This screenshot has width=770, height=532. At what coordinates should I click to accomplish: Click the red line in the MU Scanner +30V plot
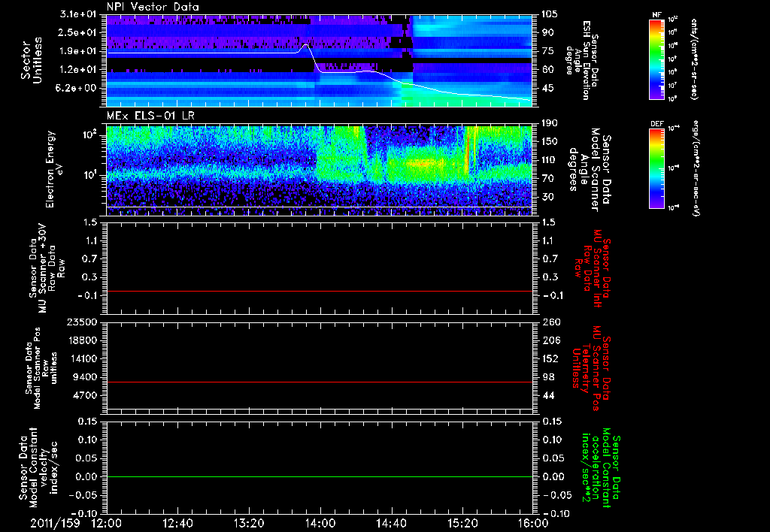tap(320, 291)
